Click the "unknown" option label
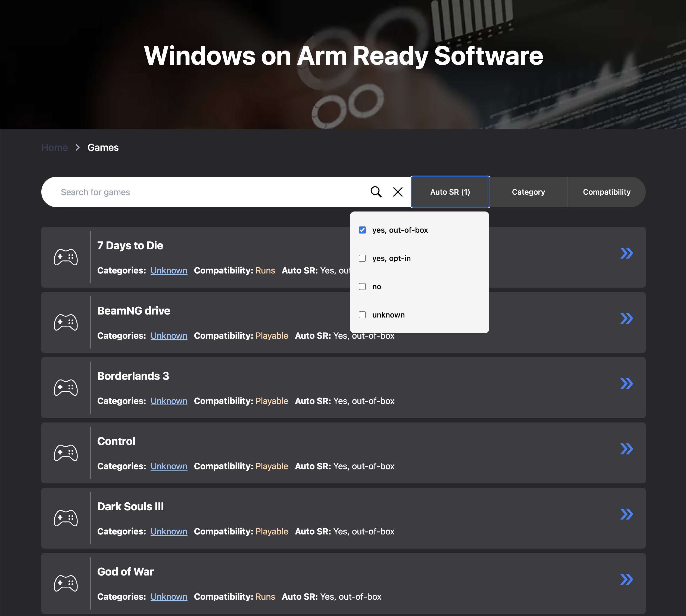 pyautogui.click(x=388, y=315)
